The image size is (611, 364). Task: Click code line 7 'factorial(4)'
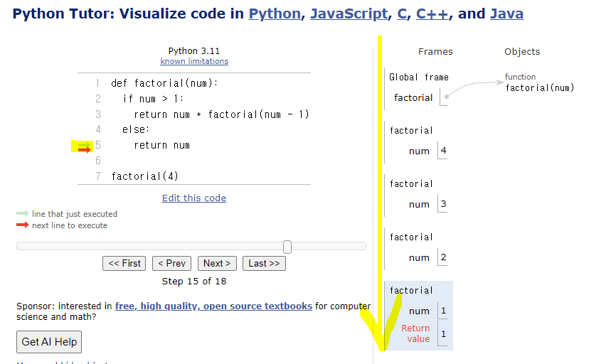point(144,176)
